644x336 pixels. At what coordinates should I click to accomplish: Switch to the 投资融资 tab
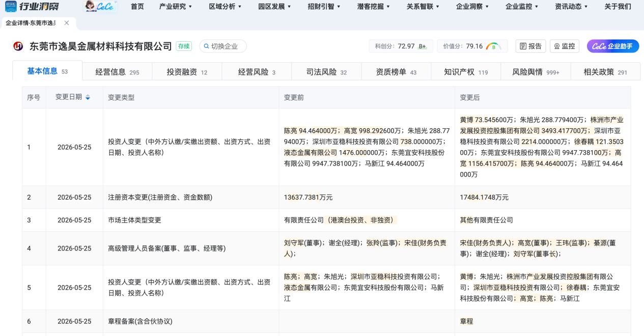(x=187, y=72)
